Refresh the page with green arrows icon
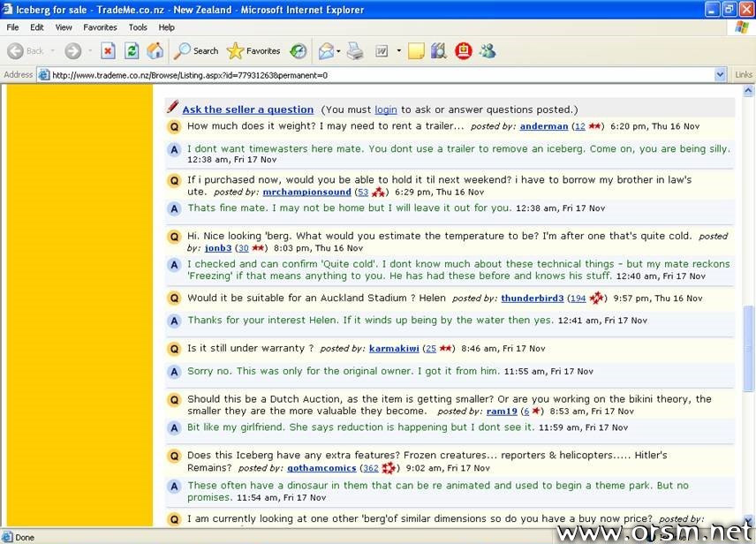 [x=132, y=50]
